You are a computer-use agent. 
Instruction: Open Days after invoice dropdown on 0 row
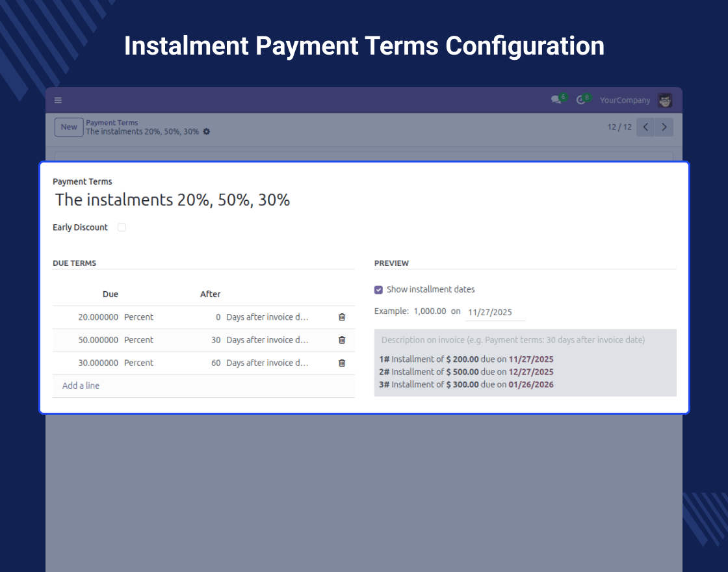267,317
